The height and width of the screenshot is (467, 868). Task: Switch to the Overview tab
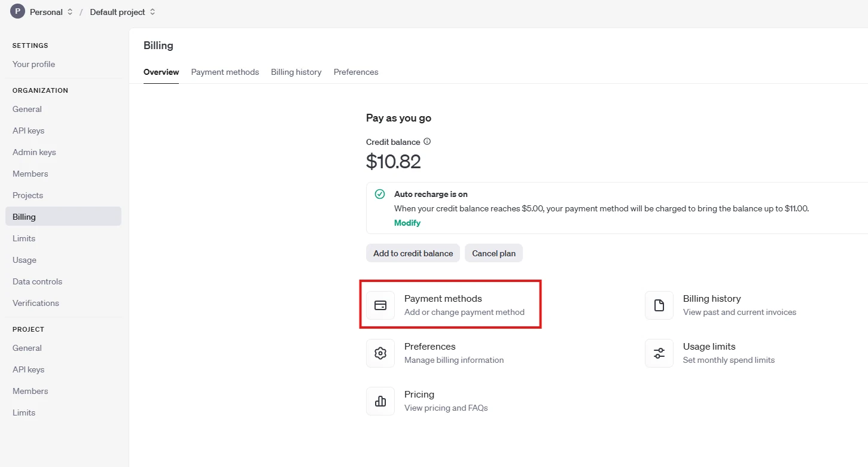pyautogui.click(x=161, y=72)
